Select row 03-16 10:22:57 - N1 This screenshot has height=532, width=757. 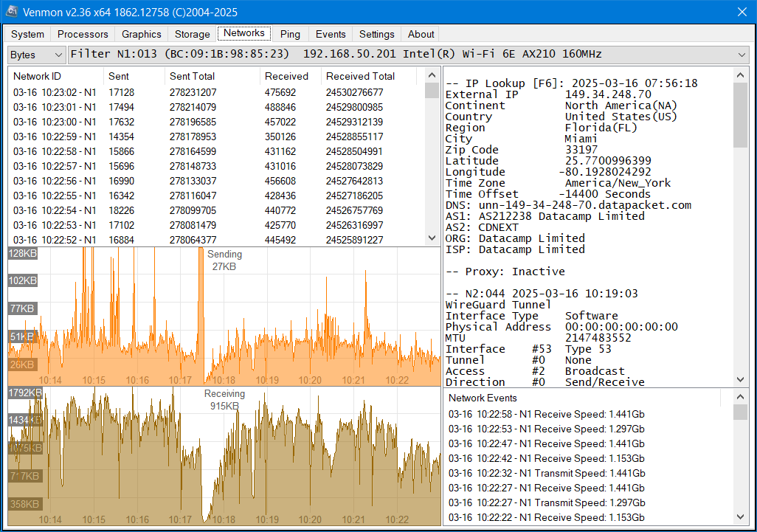coord(216,166)
